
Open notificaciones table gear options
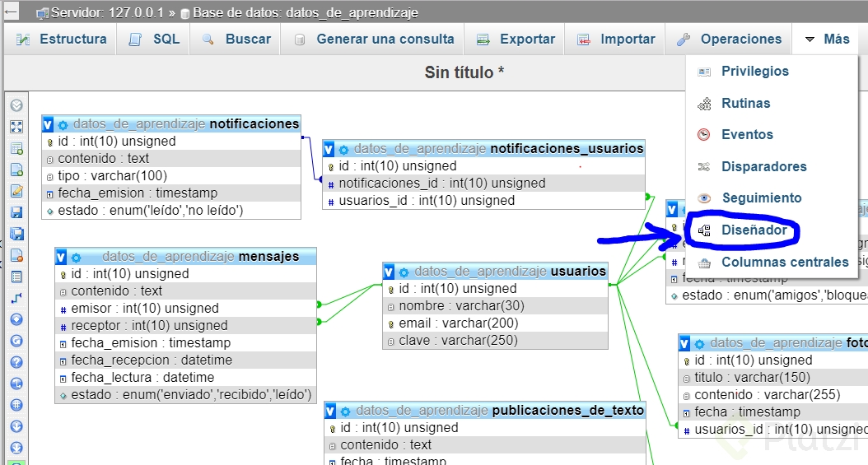(x=63, y=125)
